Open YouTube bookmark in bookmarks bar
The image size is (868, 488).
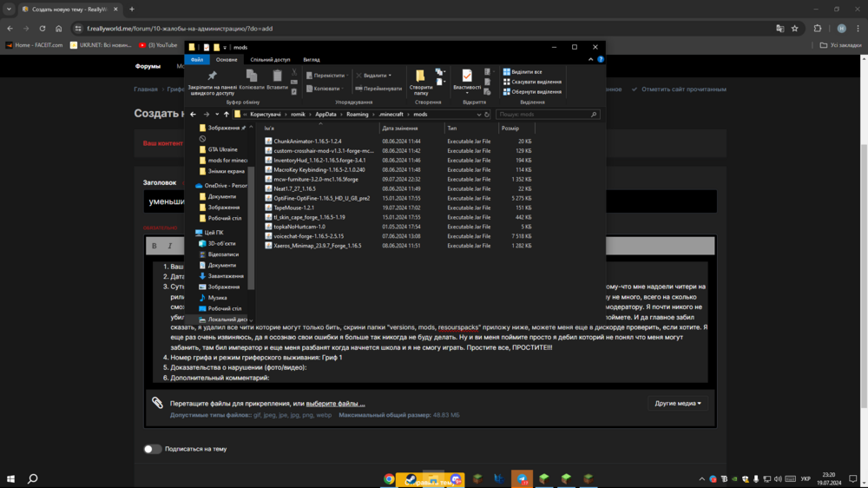[158, 45]
